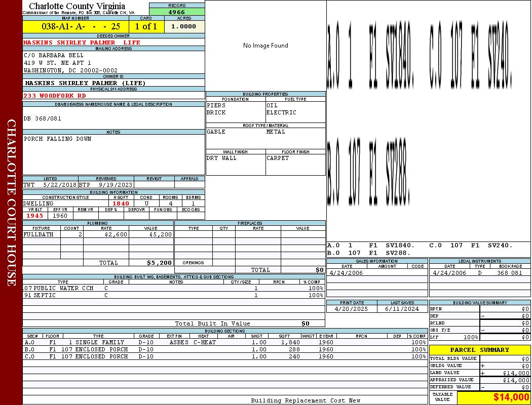Click the last saved date 6/11/2024

click(x=402, y=309)
